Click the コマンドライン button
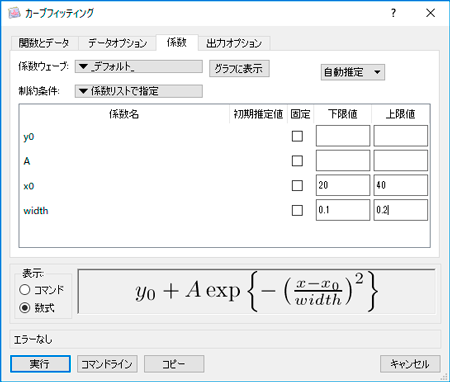 tap(107, 364)
